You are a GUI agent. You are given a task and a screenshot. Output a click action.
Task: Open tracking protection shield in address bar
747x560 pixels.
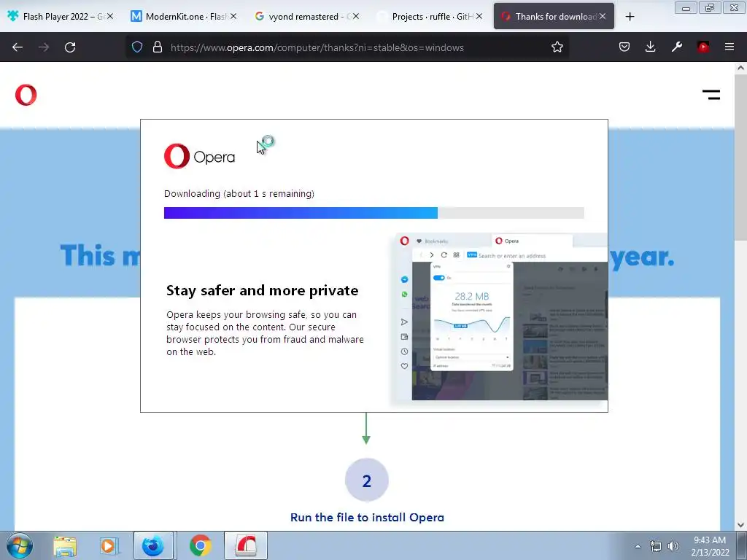tap(137, 47)
